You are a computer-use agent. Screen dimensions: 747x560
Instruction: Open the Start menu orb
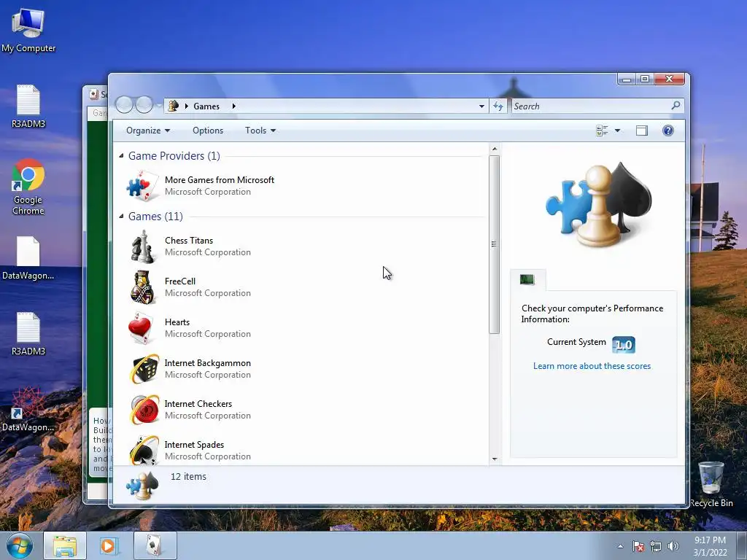click(x=20, y=545)
